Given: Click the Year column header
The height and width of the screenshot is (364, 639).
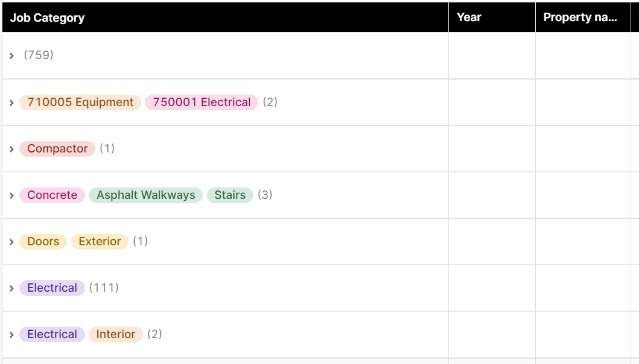Looking at the screenshot, I should point(492,17).
